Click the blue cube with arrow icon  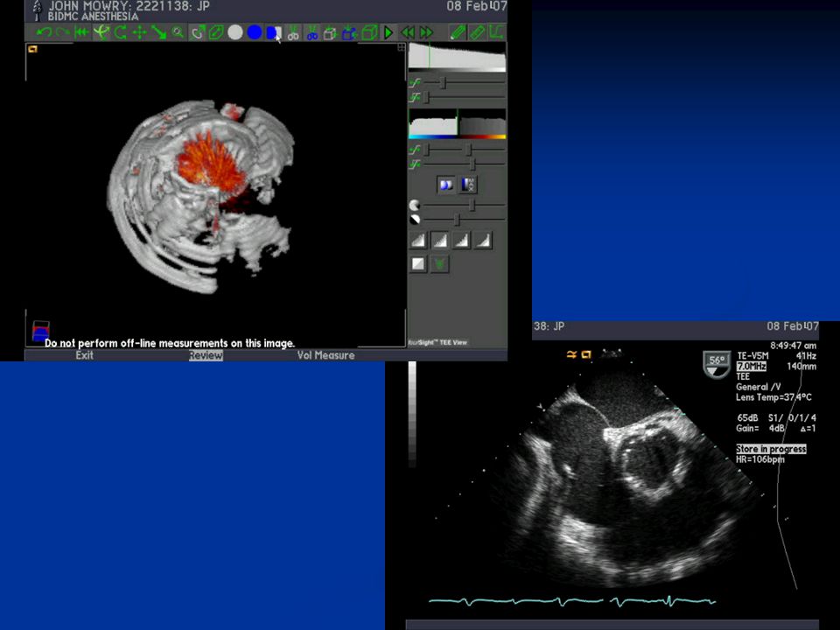pos(349,32)
